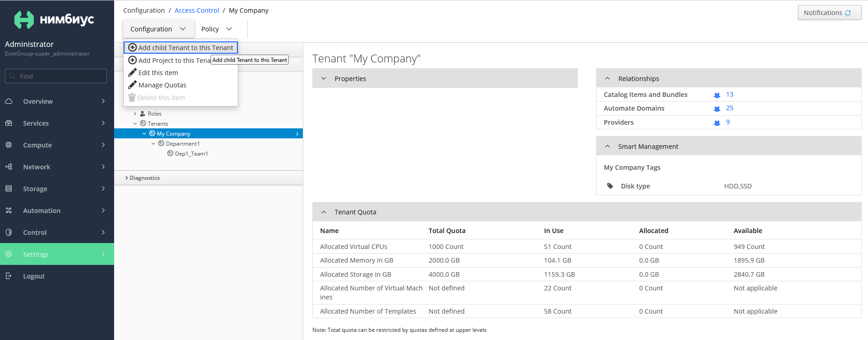Click the Allocated Number of Templates row
The width and height of the screenshot is (868, 340).
(x=587, y=311)
